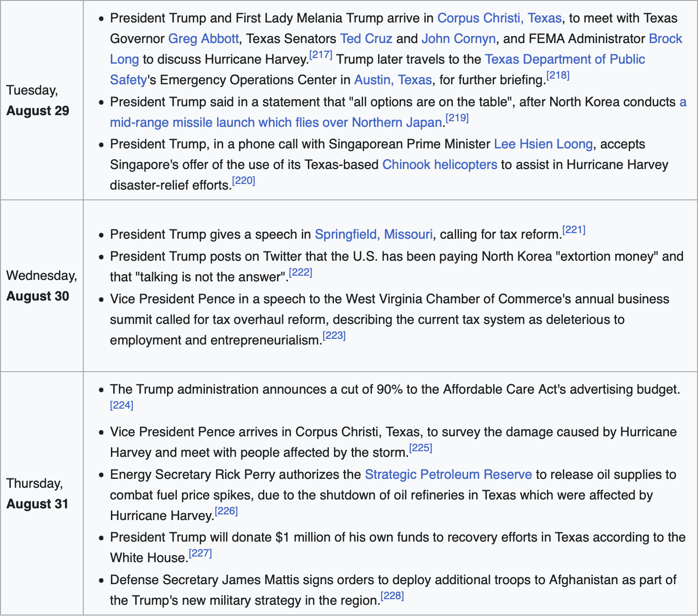Jump to citation [227]
Viewport: 698px width, 616px height.
[200, 553]
